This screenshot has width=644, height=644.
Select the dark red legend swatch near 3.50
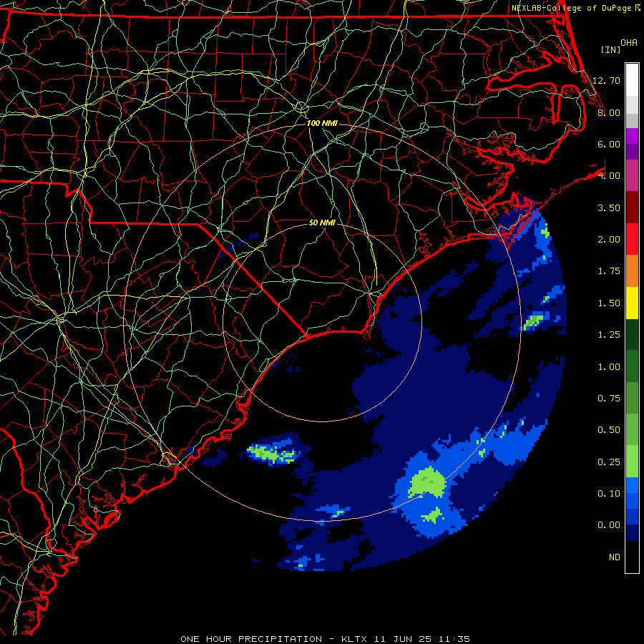632,208
